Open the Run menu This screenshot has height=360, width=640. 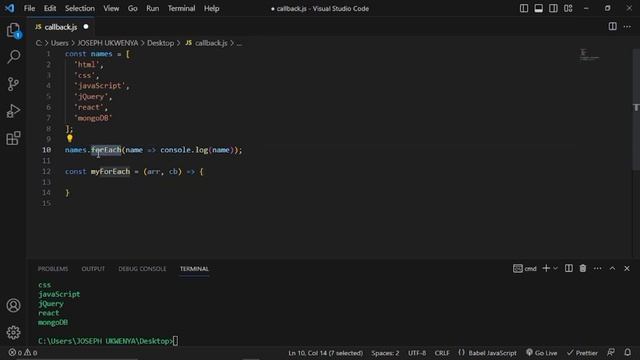pos(152,8)
